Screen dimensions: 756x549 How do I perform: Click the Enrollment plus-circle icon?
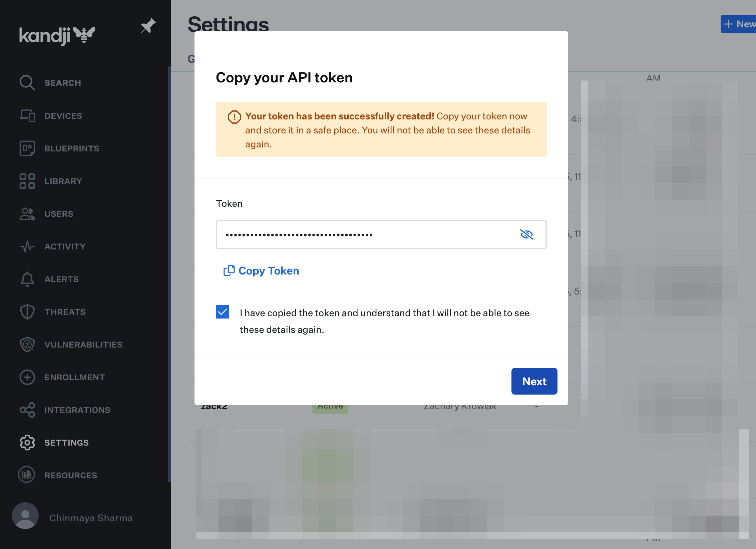pyautogui.click(x=27, y=377)
